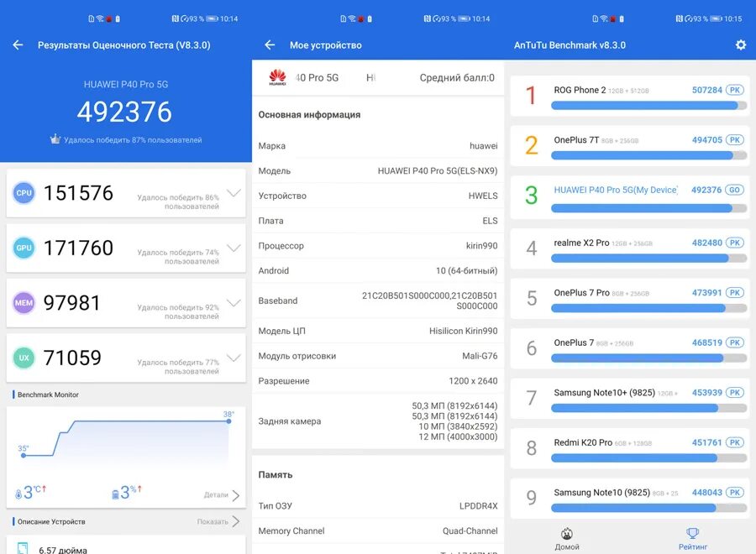Expand the GPU score details
Screen dimensions: 756x554
234,248
